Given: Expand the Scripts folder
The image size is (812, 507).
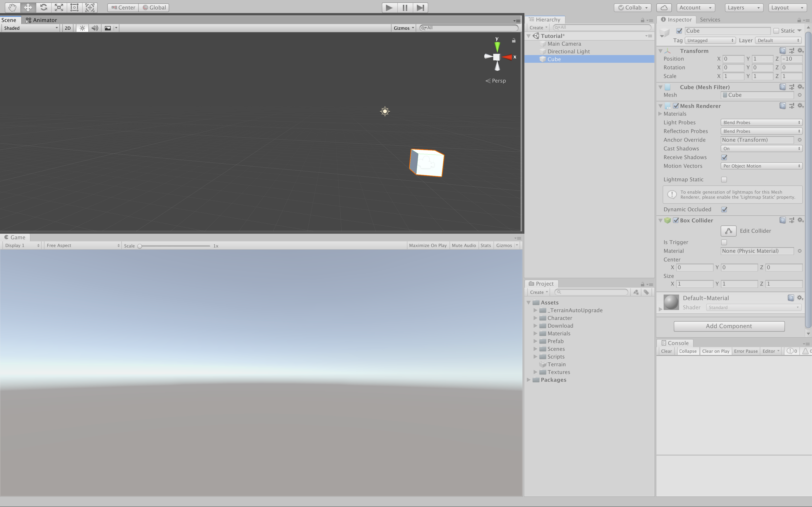Looking at the screenshot, I should (536, 356).
